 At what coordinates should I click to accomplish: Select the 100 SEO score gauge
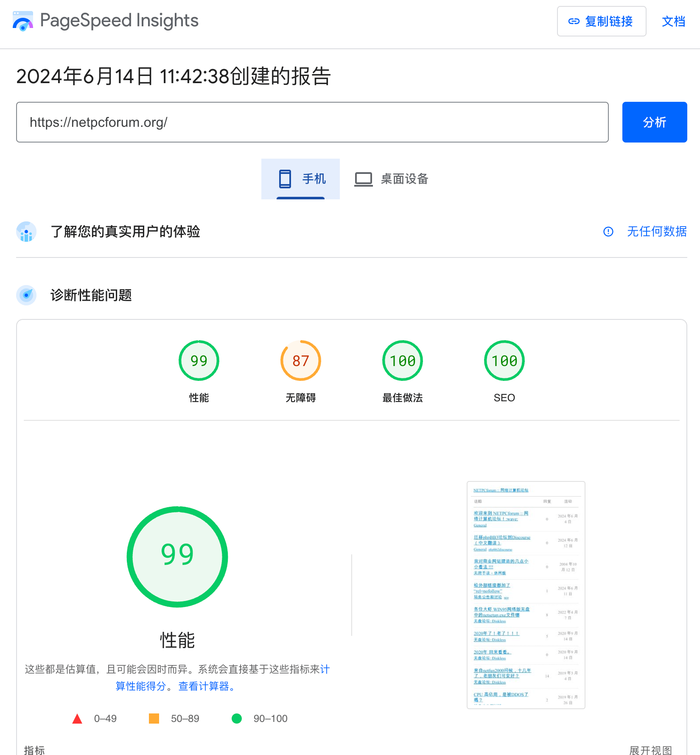click(x=504, y=361)
